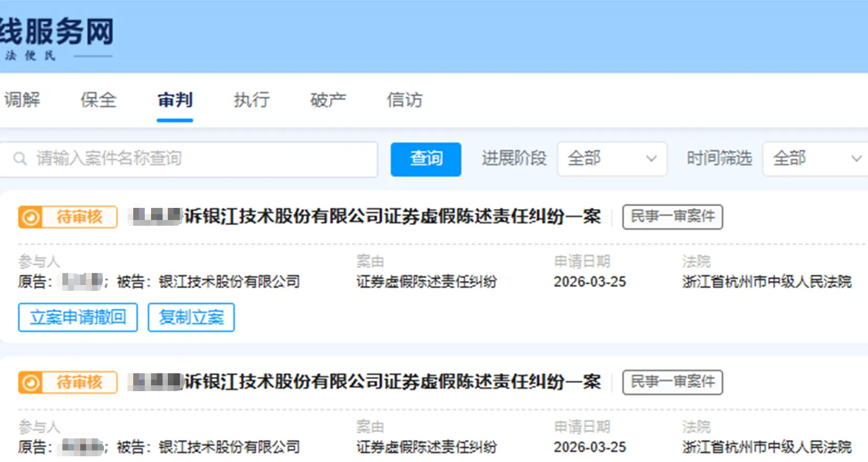868x462 pixels.
Task: Open the 调解 tab
Action: [22, 100]
